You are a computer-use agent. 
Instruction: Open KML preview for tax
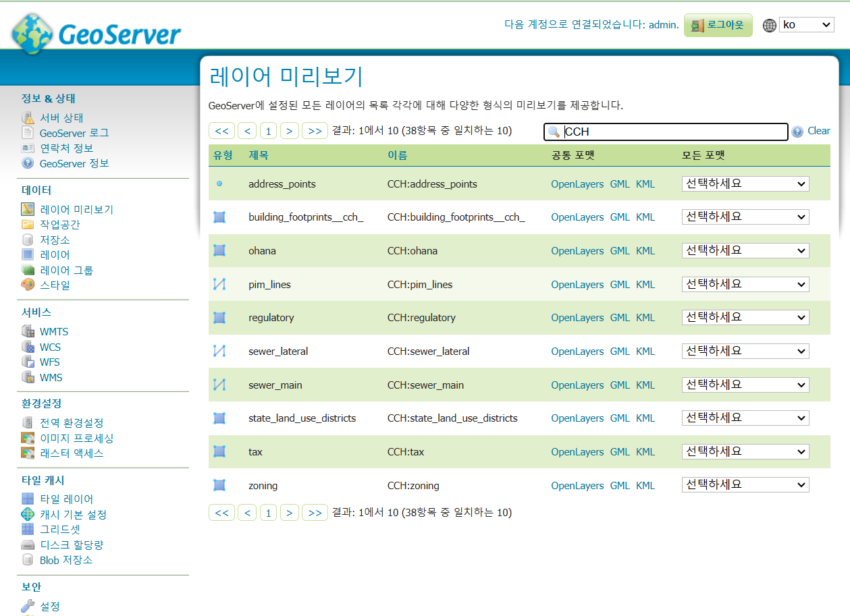[x=645, y=451]
